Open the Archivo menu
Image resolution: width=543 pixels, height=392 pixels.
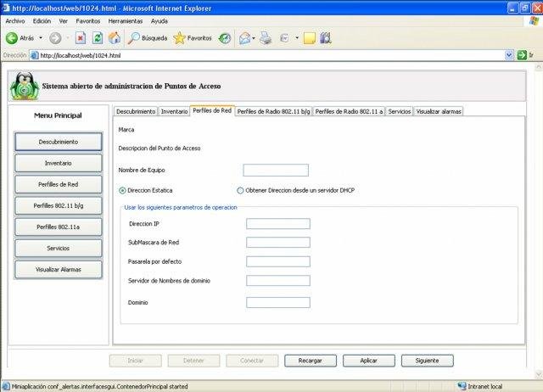pyautogui.click(x=15, y=21)
